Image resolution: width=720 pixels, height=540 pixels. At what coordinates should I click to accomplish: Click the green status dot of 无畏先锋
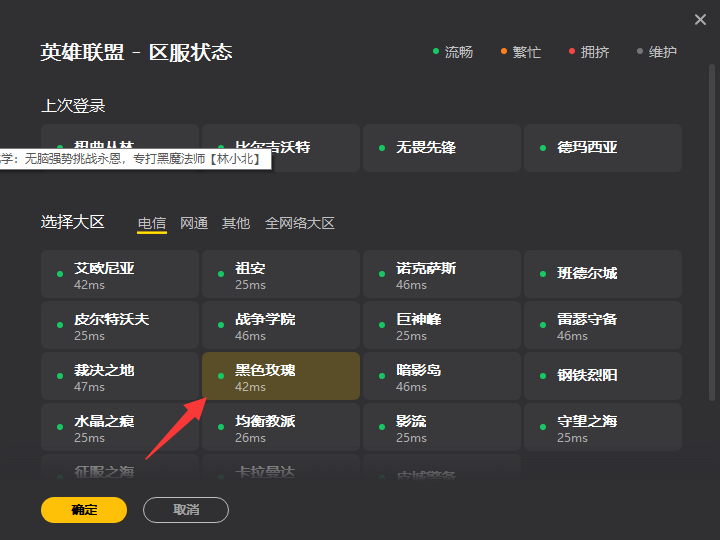point(382,148)
